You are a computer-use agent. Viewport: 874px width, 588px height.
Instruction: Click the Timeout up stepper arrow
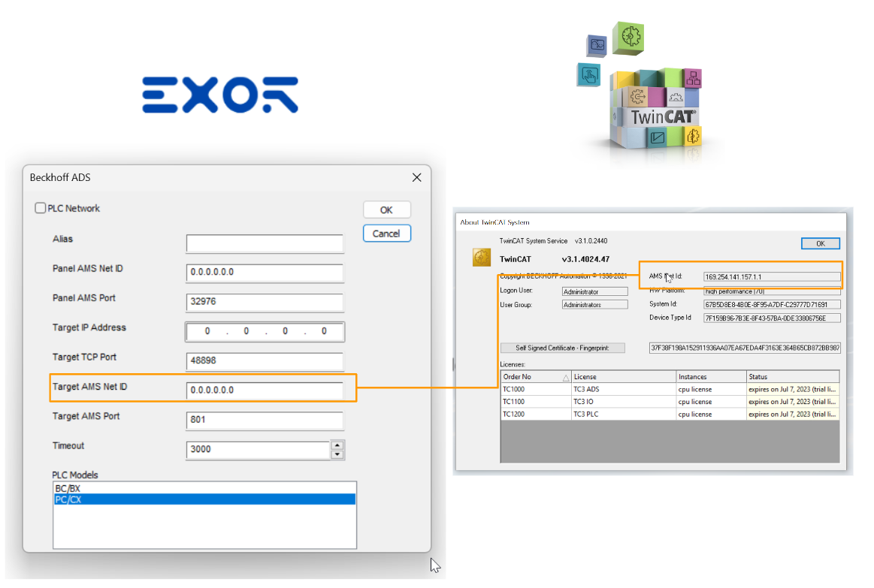(x=337, y=445)
